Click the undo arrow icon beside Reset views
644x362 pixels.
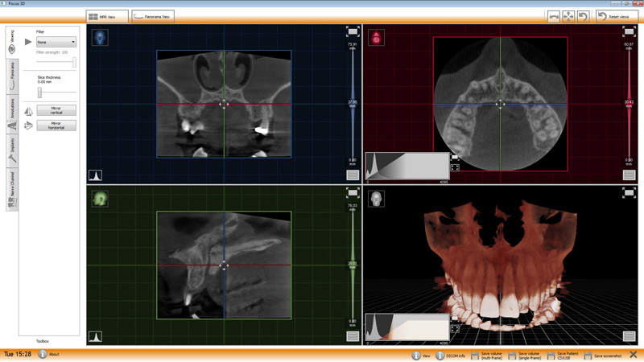click(583, 16)
